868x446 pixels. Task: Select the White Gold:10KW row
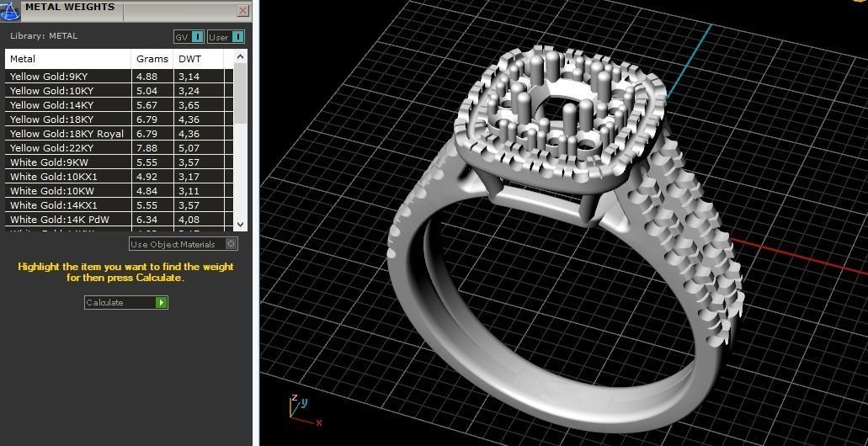click(x=120, y=191)
